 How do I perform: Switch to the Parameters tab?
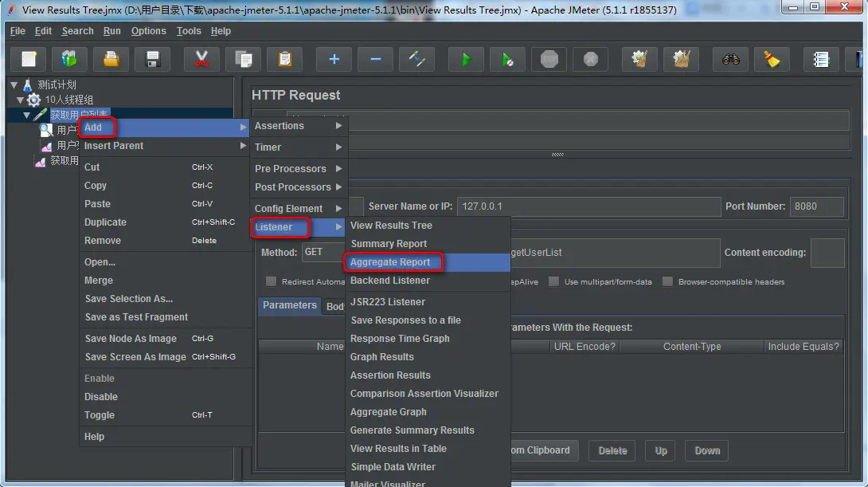coord(290,305)
